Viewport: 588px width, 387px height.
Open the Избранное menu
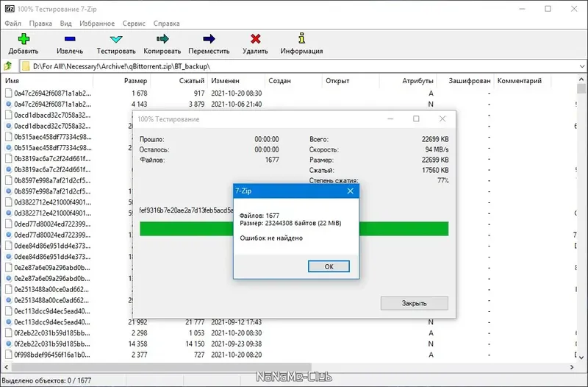[97, 24]
